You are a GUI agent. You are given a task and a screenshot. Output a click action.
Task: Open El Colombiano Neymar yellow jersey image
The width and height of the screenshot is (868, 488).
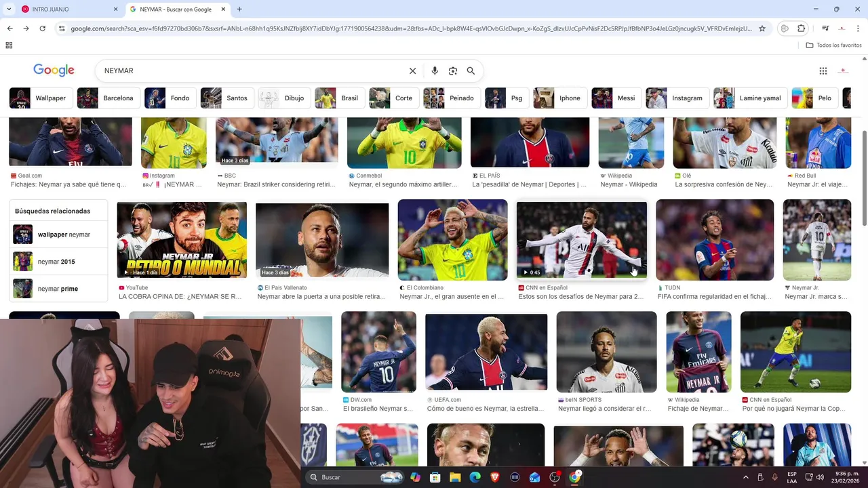(x=452, y=240)
